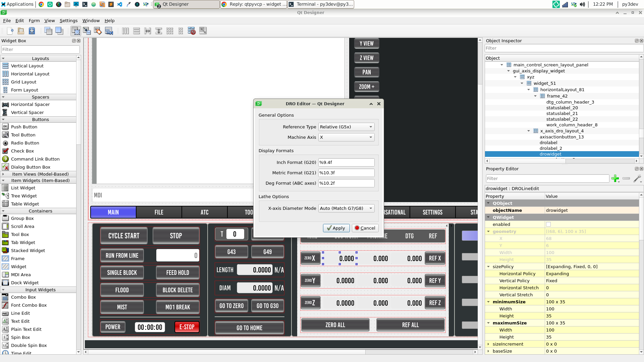Viewport: 644px width, 362px height.
Task: Click the Lay Out Vertically icon
Action: (x=137, y=31)
